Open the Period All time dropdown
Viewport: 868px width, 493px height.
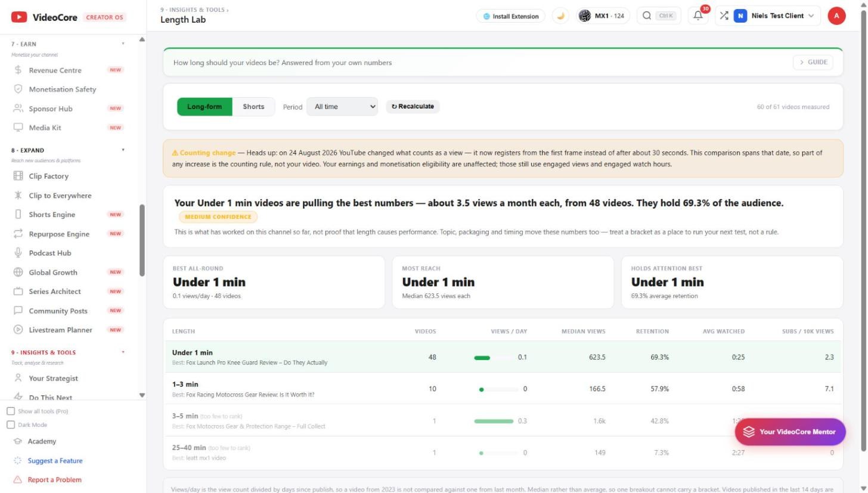point(342,107)
